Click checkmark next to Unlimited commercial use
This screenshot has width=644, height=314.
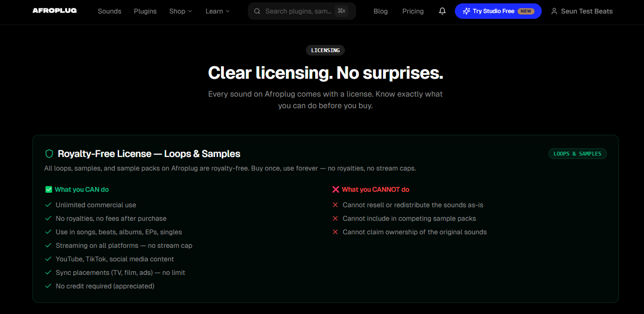tap(48, 205)
